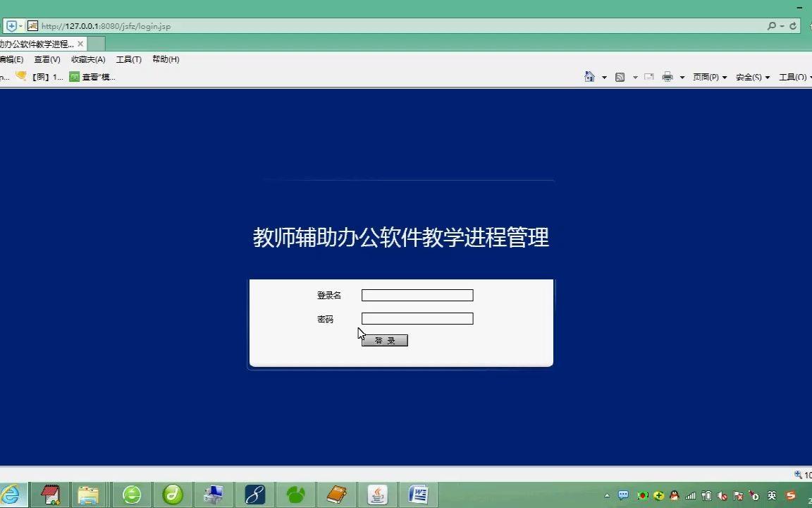Viewport: 812px width, 508px height.
Task: Click the network signal tray icon
Action: pyautogui.click(x=691, y=496)
